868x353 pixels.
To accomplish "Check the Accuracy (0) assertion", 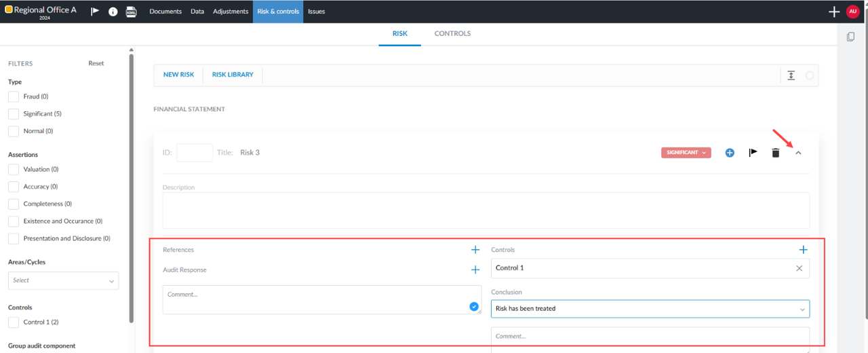I will pyautogui.click(x=14, y=187).
